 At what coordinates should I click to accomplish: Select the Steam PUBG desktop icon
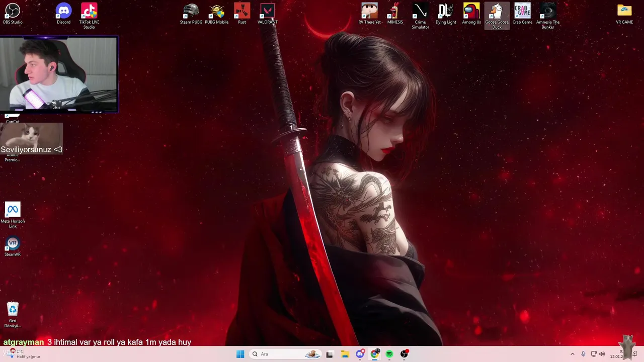(191, 14)
